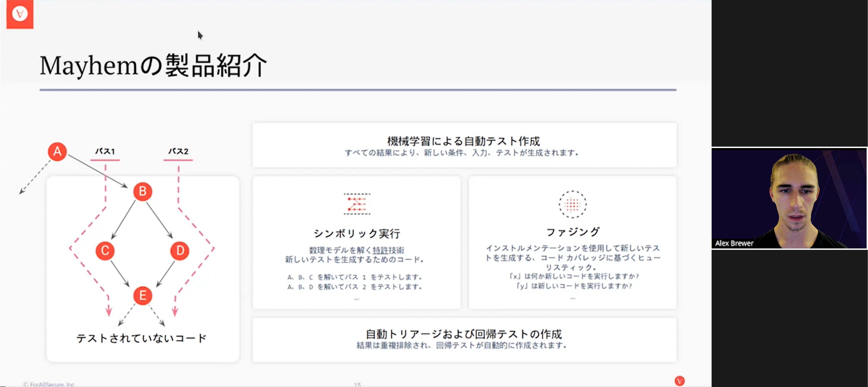The width and height of the screenshot is (868, 387).
Task: Click the ForAllSecure logo in the slide corner
Action: (x=20, y=14)
